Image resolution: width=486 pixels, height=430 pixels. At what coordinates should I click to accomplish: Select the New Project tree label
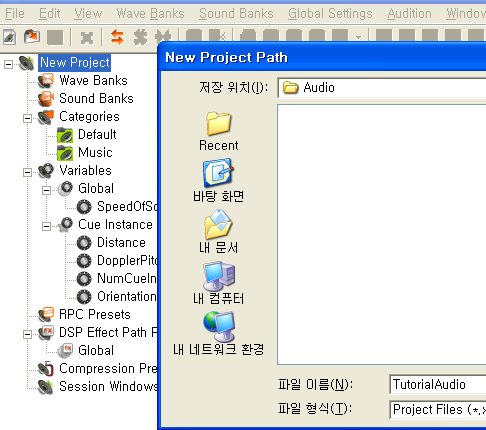point(75,63)
